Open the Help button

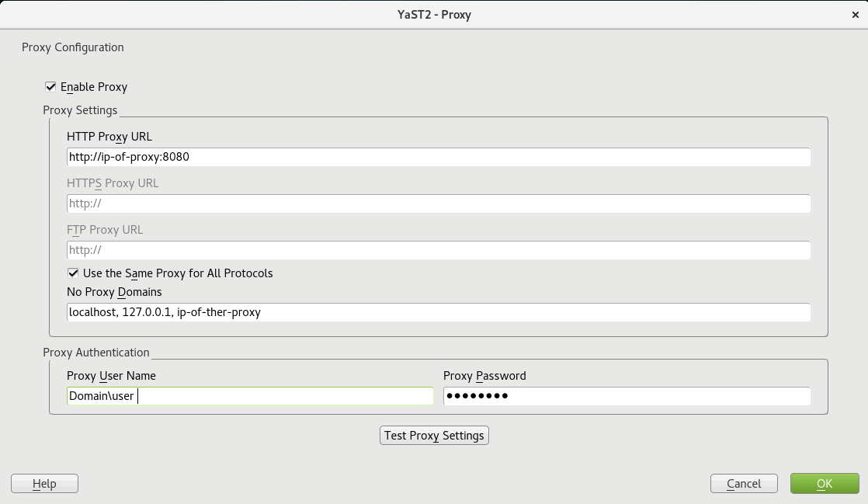point(44,484)
